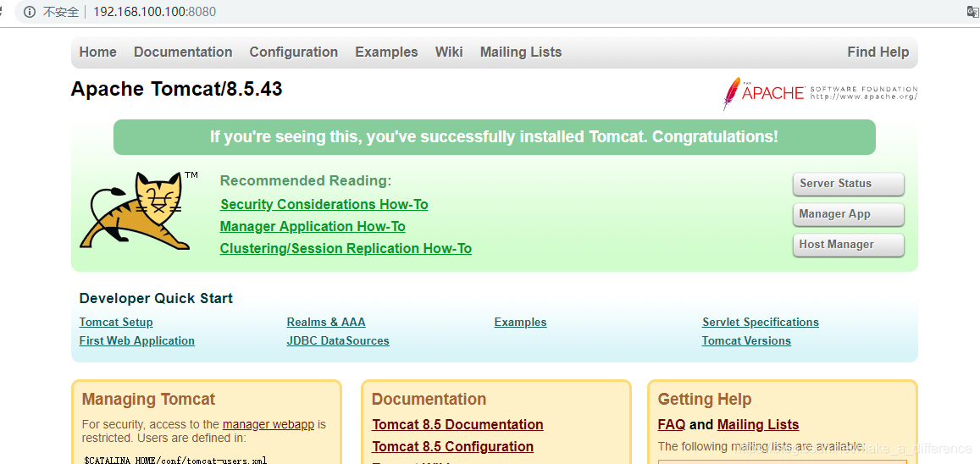Open Mailing Lists link under Getting Help
Viewport: 980px width, 464px height.
point(758,425)
